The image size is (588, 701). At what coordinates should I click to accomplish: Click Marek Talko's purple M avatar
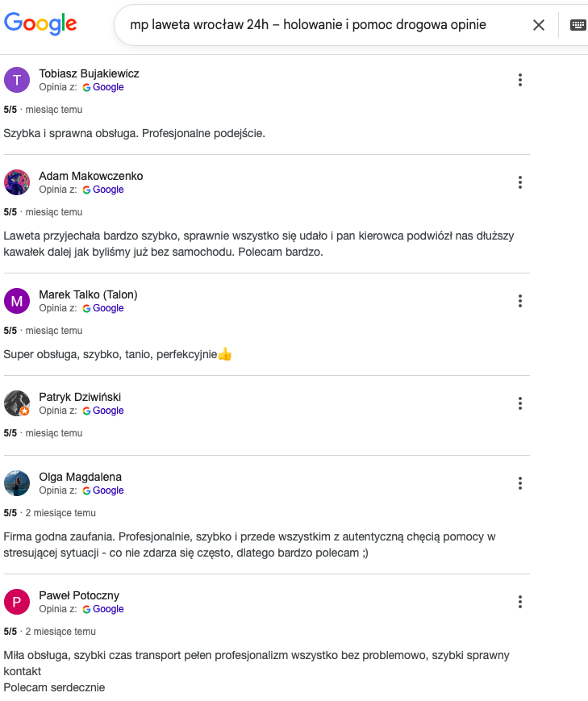17,301
